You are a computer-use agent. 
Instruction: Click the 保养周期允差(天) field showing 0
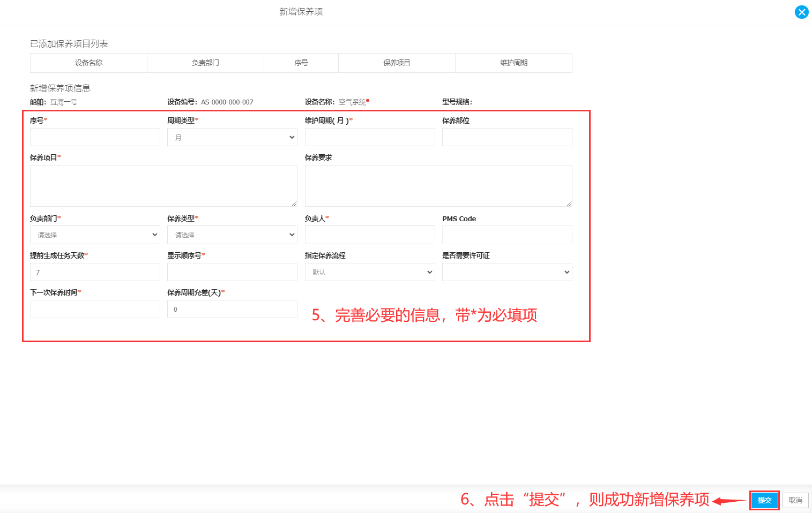[x=232, y=309]
